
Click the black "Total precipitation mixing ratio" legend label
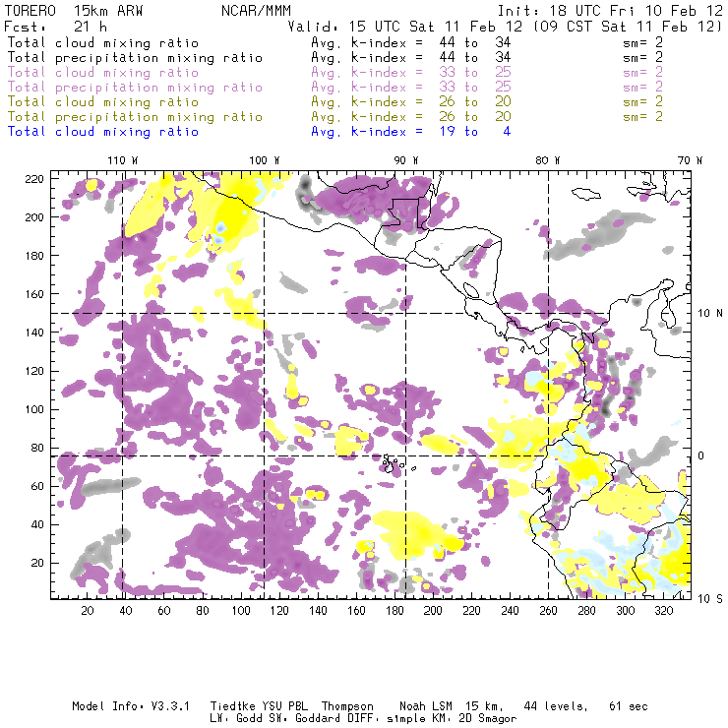click(135, 58)
